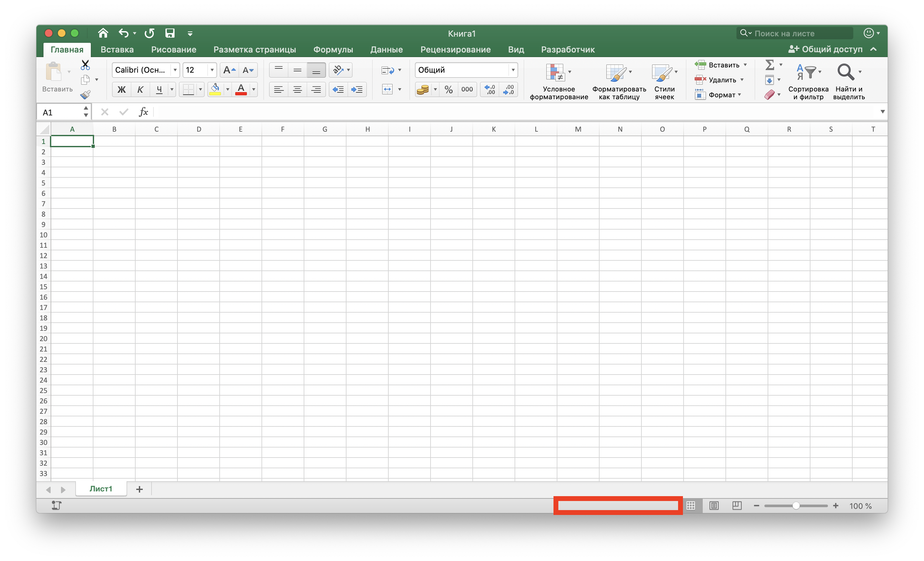Open Сортировка и фильтр menu
The width and height of the screenshot is (924, 561).
pyautogui.click(x=808, y=81)
